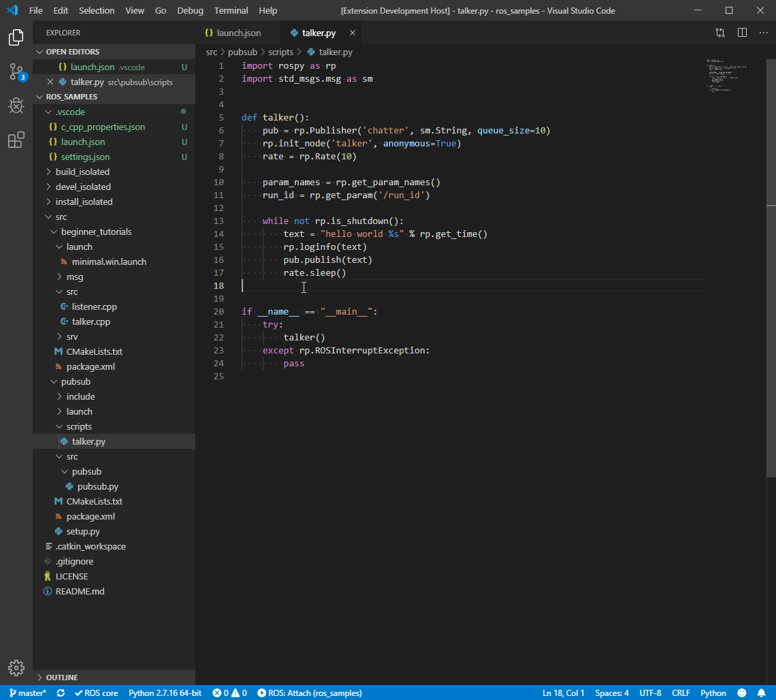The image size is (776, 700).
Task: Open the Explorer view in activity bar
Action: click(16, 37)
